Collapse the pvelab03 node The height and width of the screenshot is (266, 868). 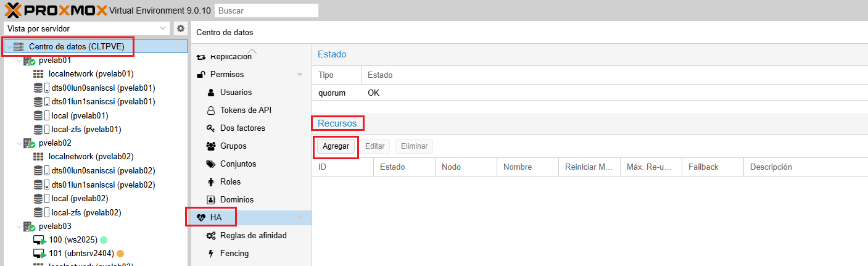point(19,226)
